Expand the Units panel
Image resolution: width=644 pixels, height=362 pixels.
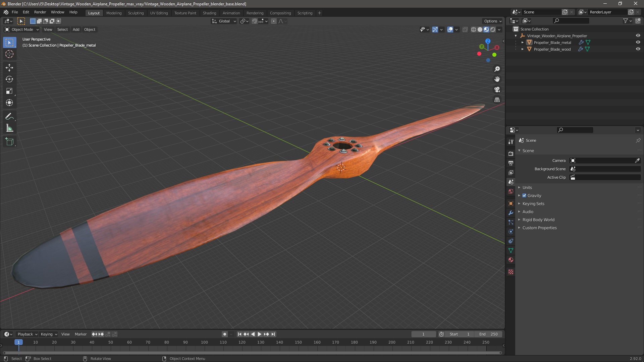[527, 187]
